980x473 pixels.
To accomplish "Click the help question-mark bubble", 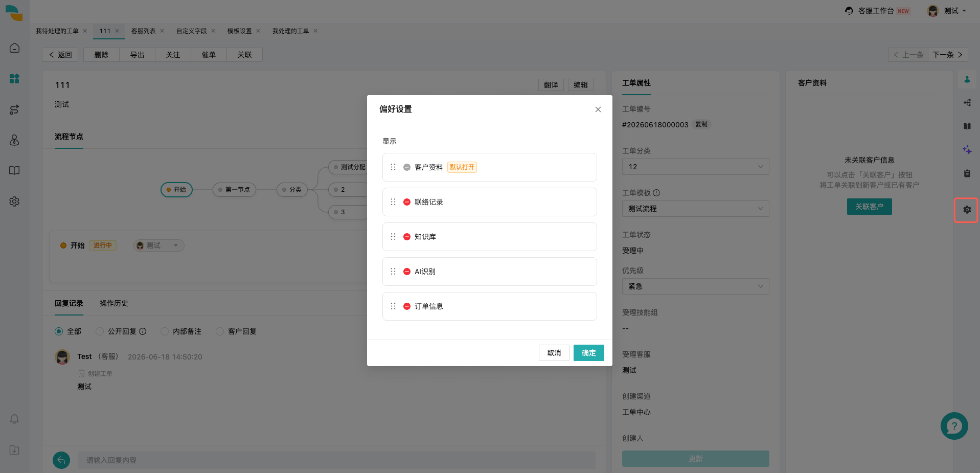I will [954, 426].
